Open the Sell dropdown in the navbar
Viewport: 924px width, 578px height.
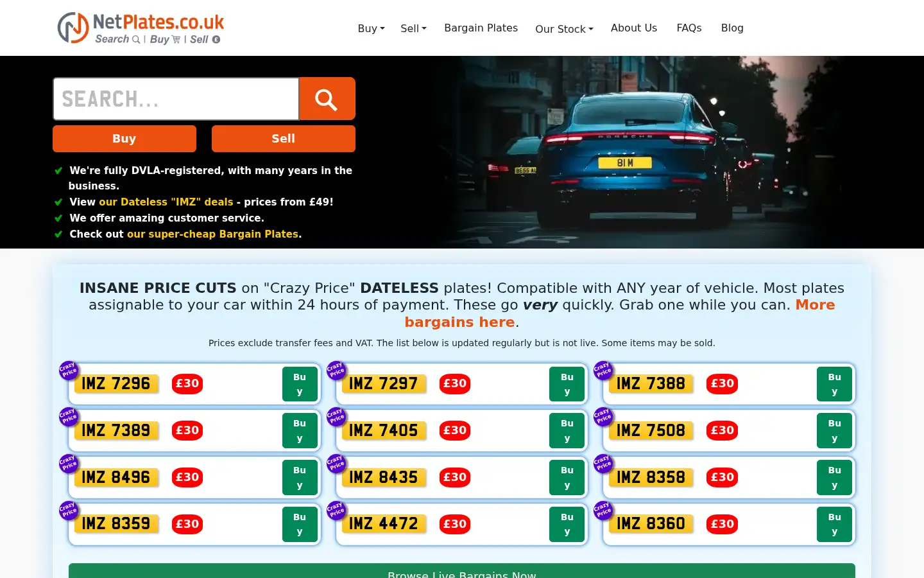(413, 28)
